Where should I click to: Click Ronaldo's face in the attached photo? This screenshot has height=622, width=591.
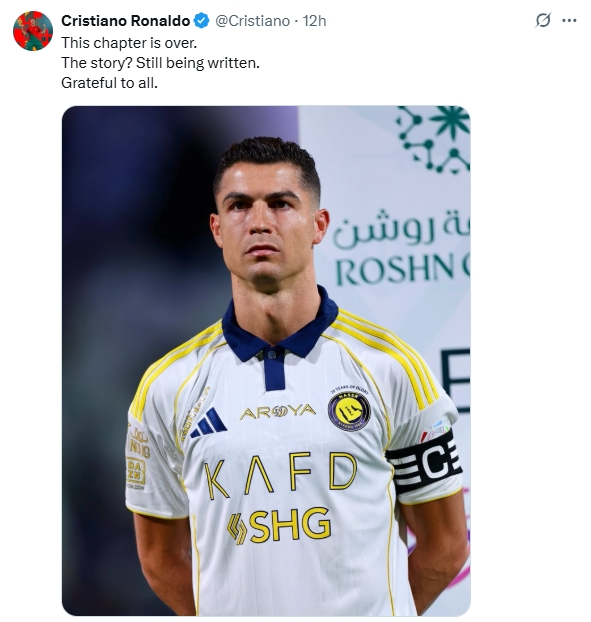coord(269,222)
